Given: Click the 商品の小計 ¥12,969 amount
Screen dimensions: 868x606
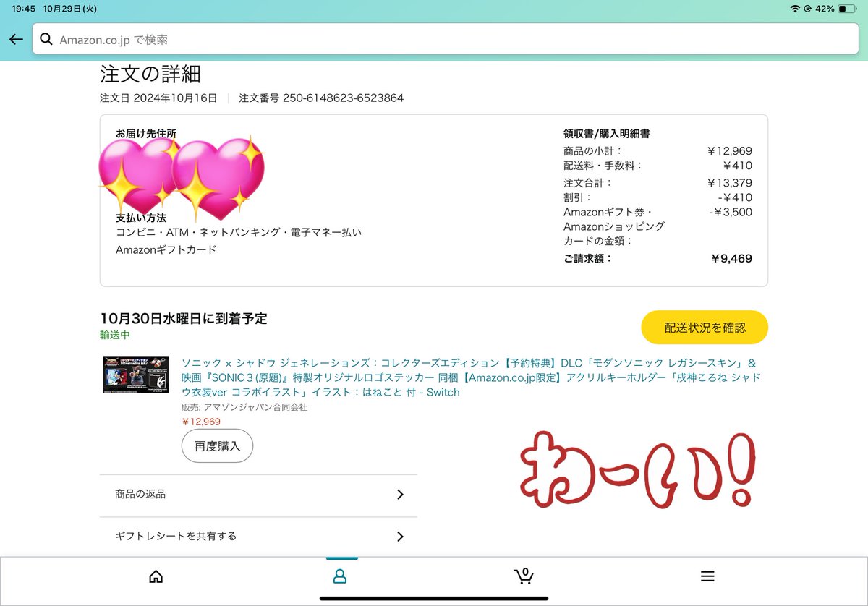Looking at the screenshot, I should [729, 151].
